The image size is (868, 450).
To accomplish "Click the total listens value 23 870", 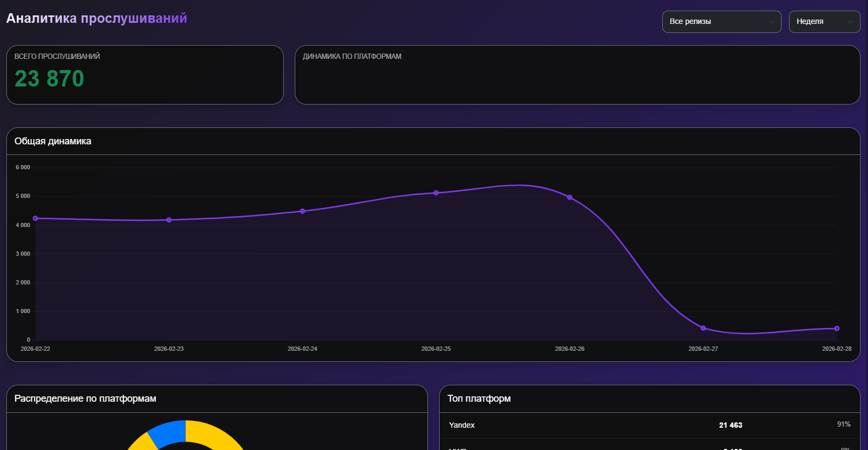I will [49, 79].
